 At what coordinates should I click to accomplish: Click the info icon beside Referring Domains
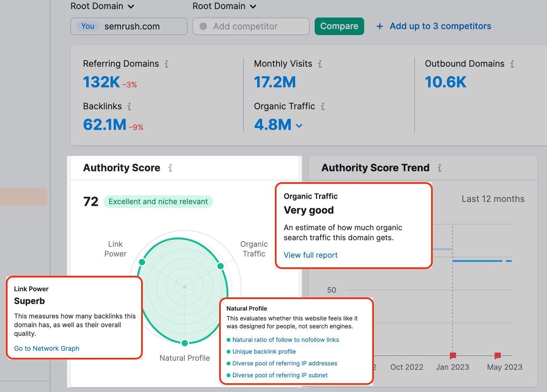point(167,64)
